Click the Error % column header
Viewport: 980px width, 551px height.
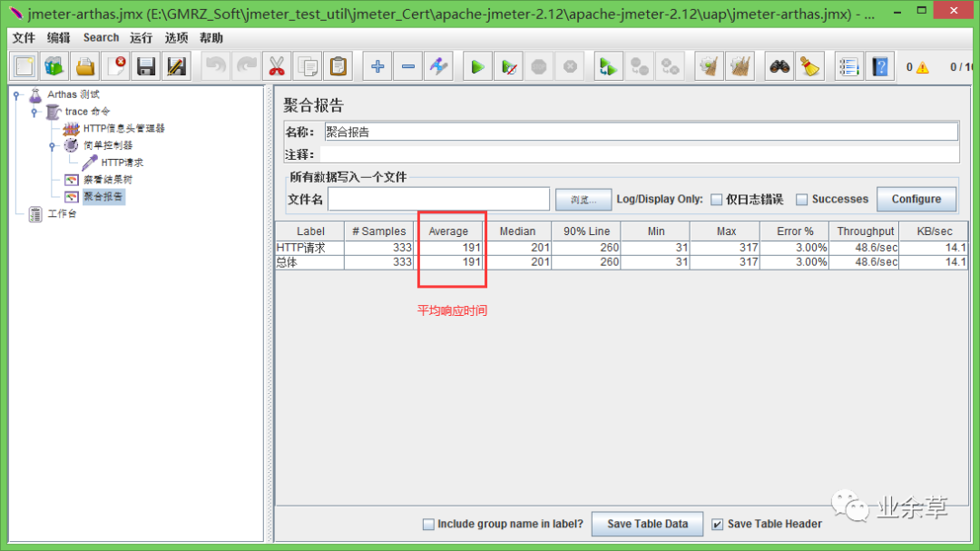coord(795,231)
